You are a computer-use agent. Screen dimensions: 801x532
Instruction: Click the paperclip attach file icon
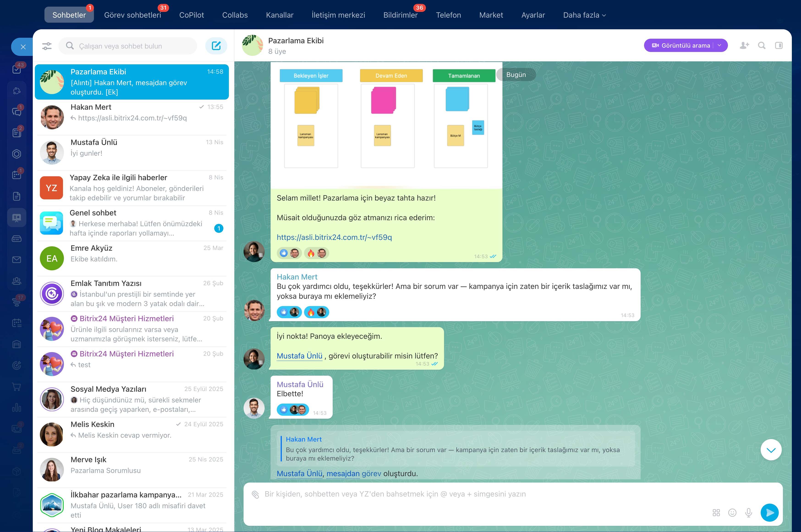255,494
